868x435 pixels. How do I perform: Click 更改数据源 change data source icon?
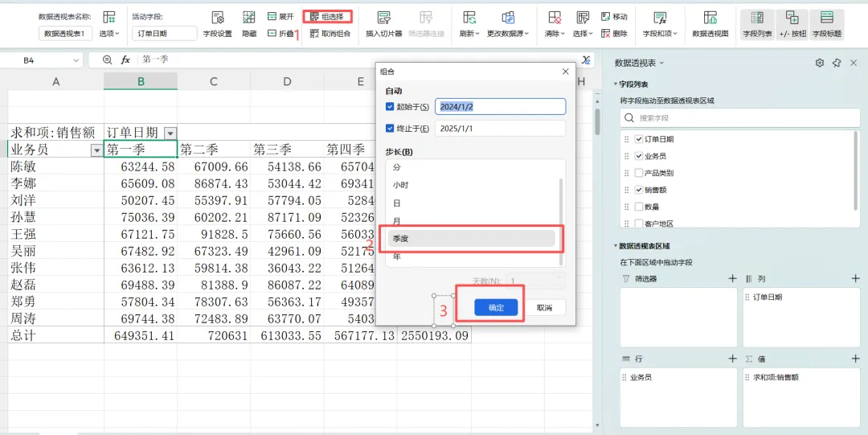click(x=508, y=18)
